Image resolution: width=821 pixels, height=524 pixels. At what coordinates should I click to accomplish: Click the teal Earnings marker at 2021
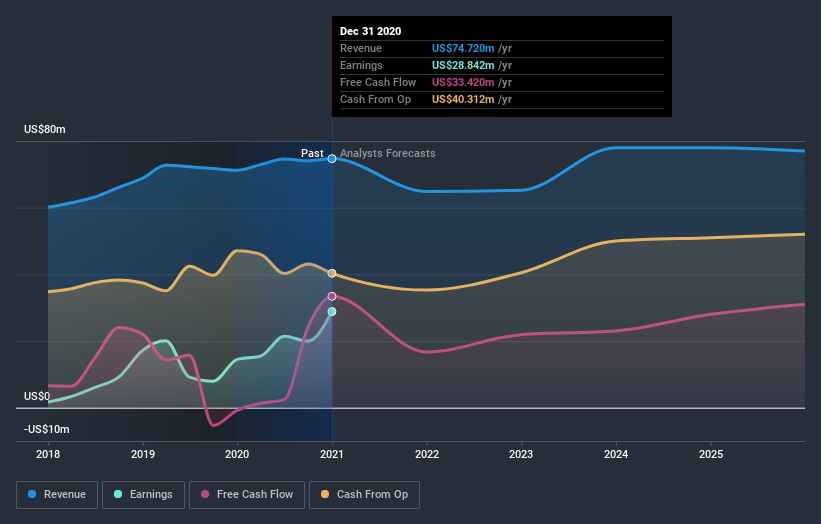[x=332, y=311]
